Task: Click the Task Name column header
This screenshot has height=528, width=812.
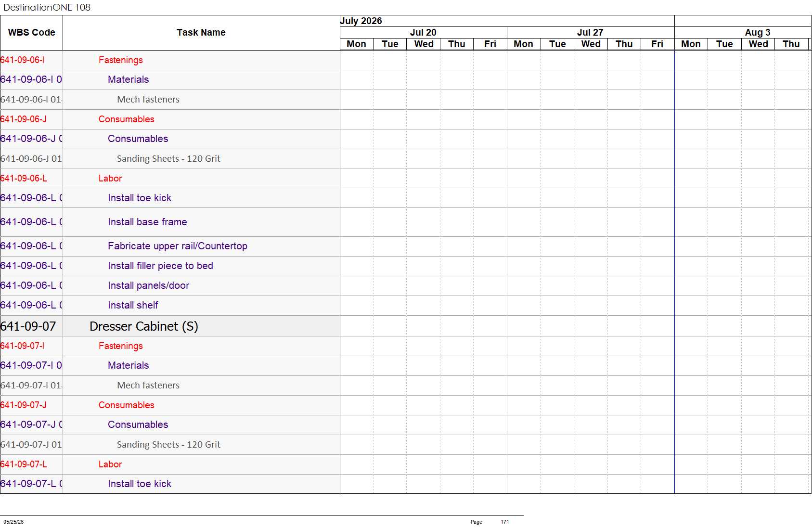Action: pos(201,33)
